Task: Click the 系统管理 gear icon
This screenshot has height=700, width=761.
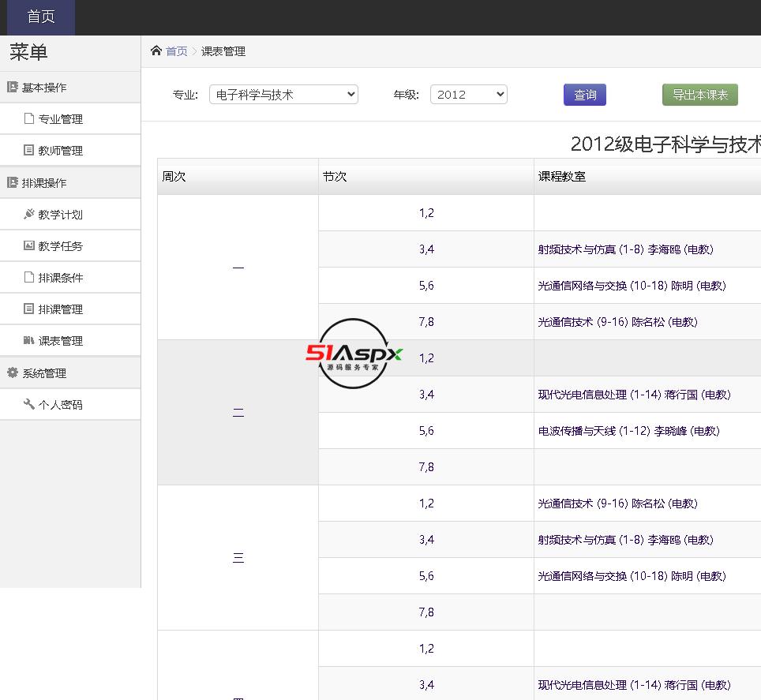Action: coord(13,373)
